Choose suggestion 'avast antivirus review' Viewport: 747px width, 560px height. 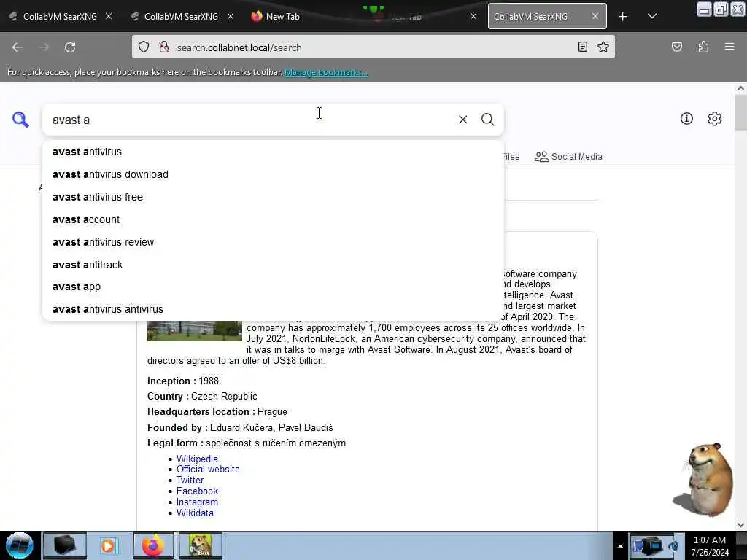[x=273, y=242]
